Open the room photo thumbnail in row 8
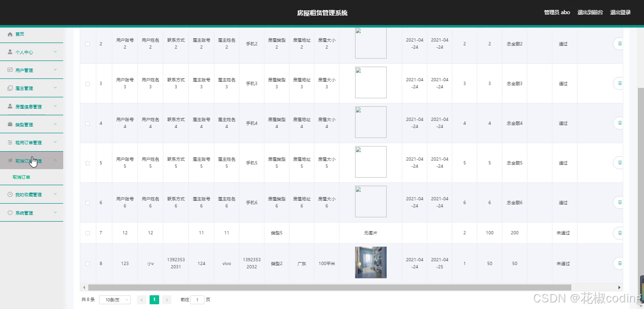The image size is (644, 309). point(371,262)
